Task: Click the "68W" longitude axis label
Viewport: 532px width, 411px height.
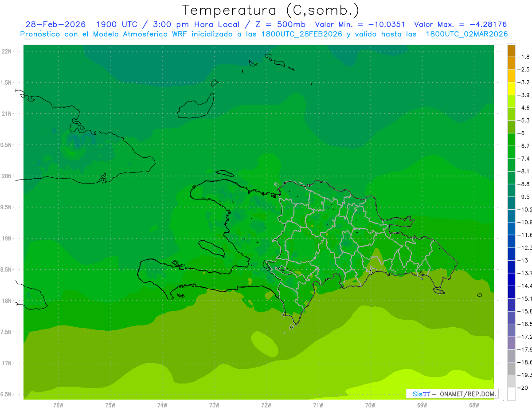Action: tap(474, 405)
